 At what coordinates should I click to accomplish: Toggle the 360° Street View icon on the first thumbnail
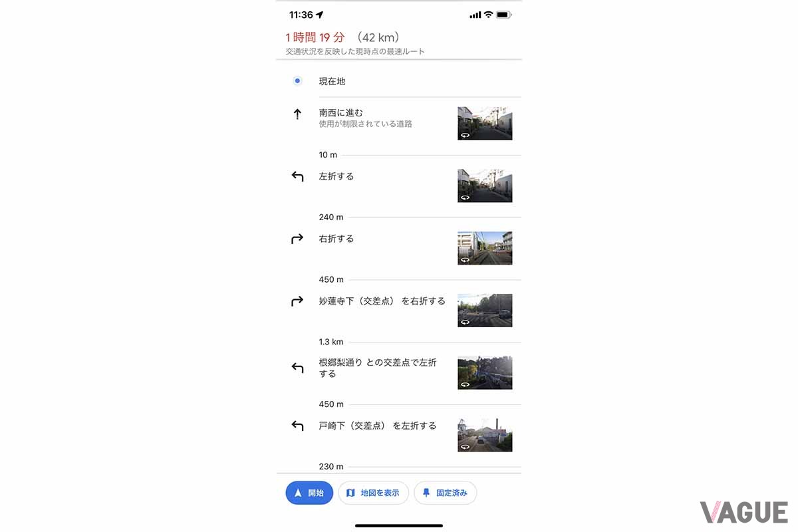464,135
